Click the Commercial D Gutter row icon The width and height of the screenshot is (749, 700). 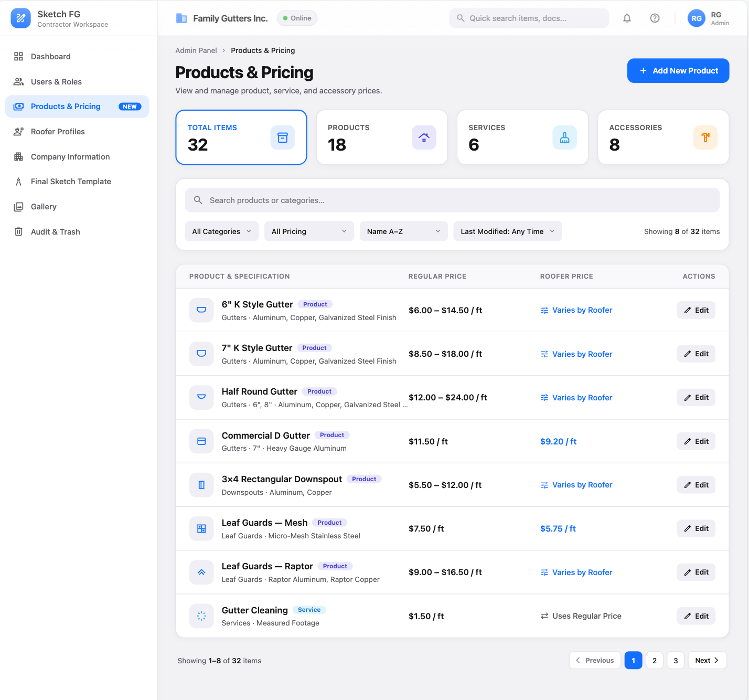[201, 441]
